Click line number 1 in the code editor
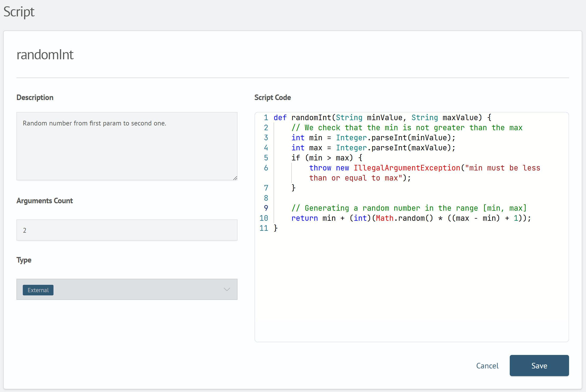The image size is (586, 392). (266, 118)
